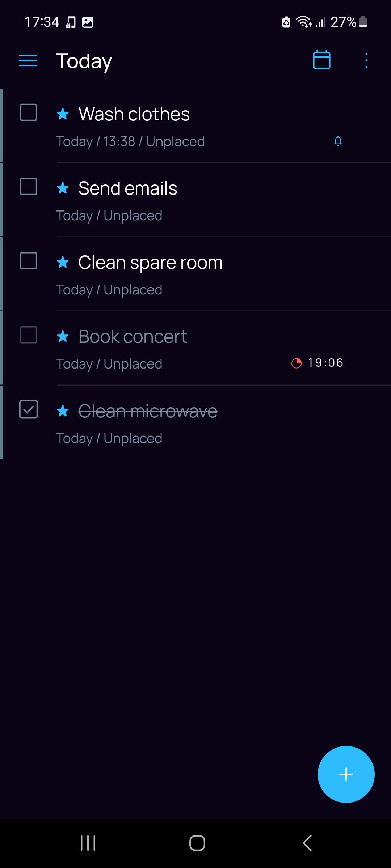Screen dimensions: 391x868
Task: Tap the star next to Book concert
Action: tap(63, 336)
